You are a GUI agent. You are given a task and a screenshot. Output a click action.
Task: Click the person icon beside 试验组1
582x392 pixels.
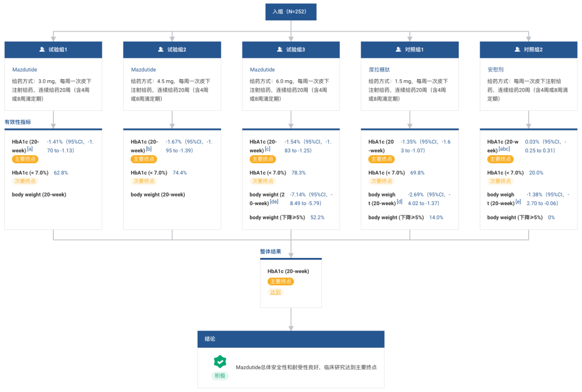43,50
